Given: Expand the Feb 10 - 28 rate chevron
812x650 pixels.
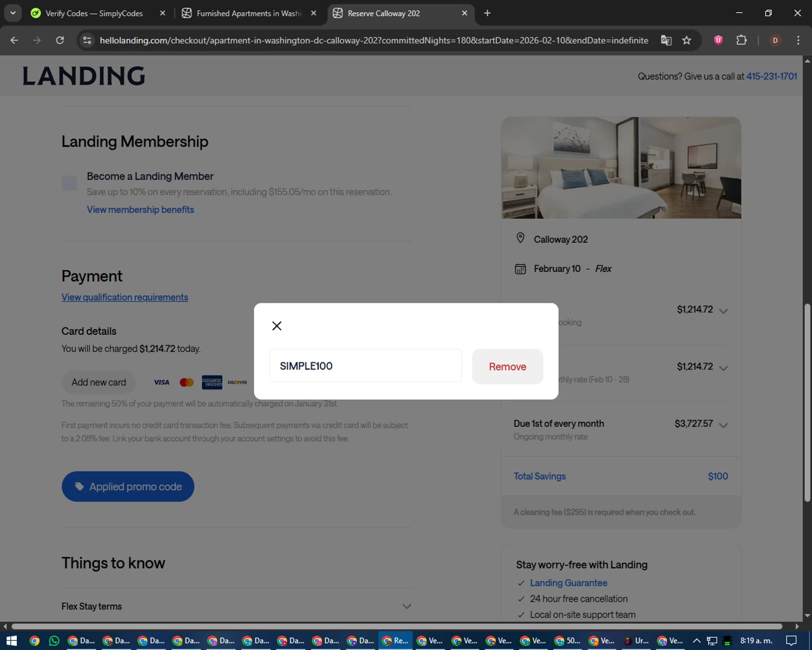Looking at the screenshot, I should pos(723,368).
